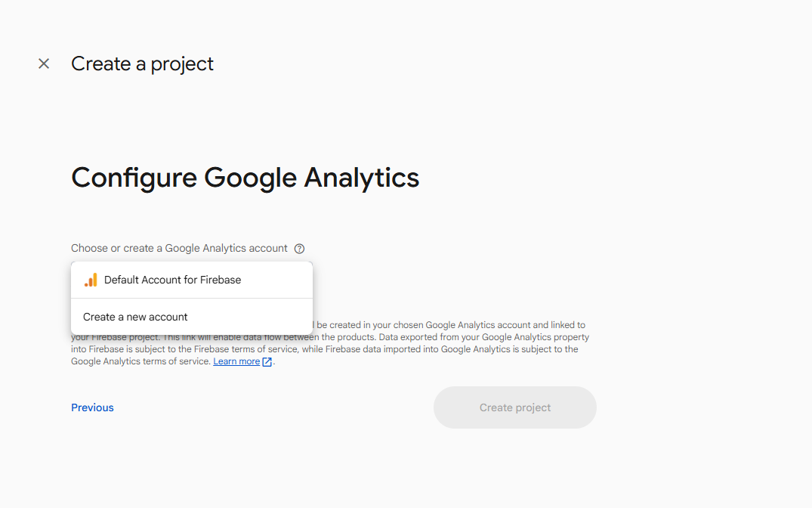Click the help icon beside the account chooser
812x508 pixels.
pos(299,248)
